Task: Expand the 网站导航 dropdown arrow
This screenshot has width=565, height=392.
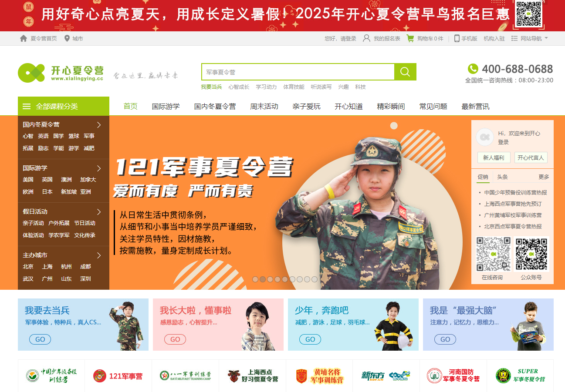Action: [546, 38]
